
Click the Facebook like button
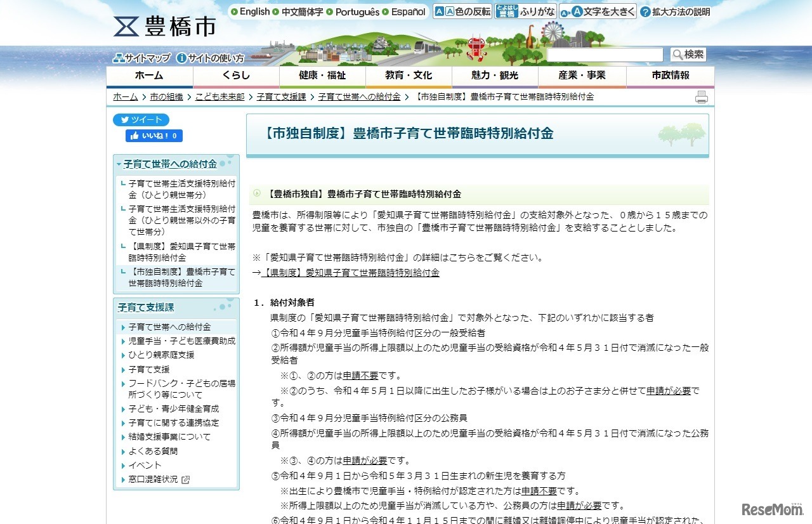coord(154,136)
